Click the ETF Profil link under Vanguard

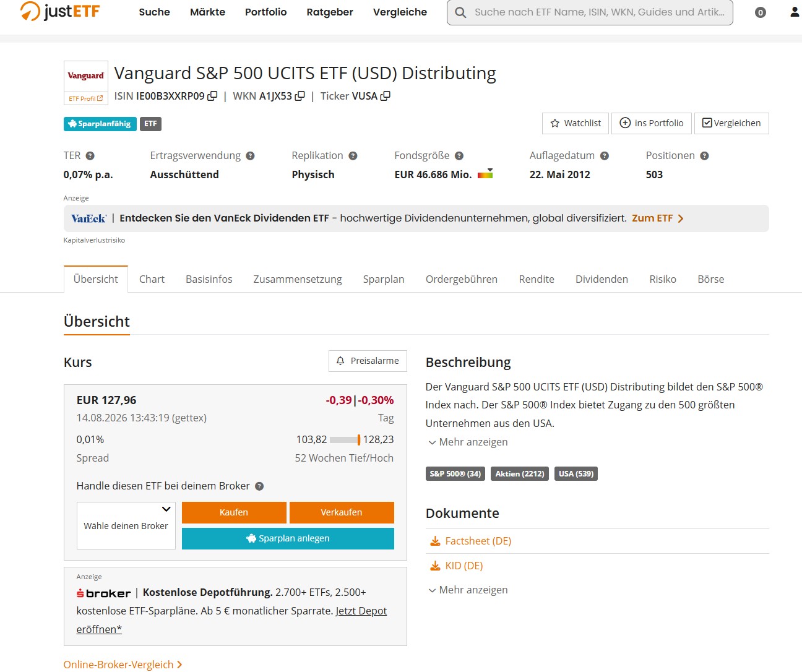coord(86,98)
